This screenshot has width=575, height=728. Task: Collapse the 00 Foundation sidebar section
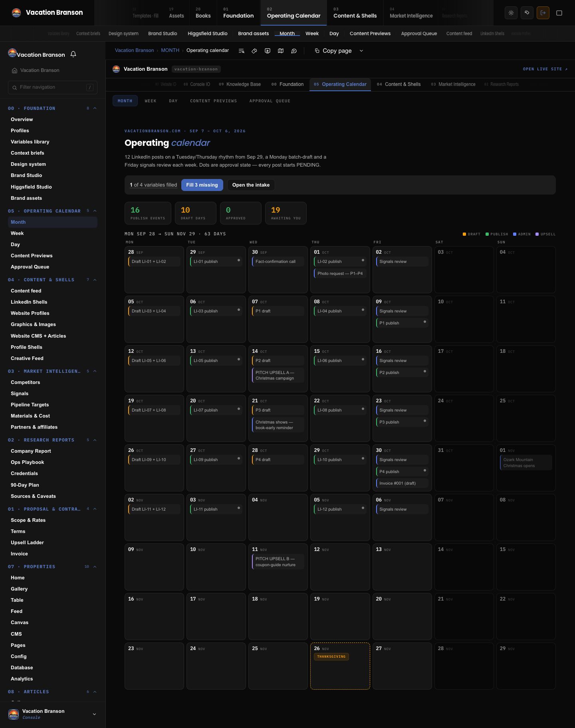95,108
